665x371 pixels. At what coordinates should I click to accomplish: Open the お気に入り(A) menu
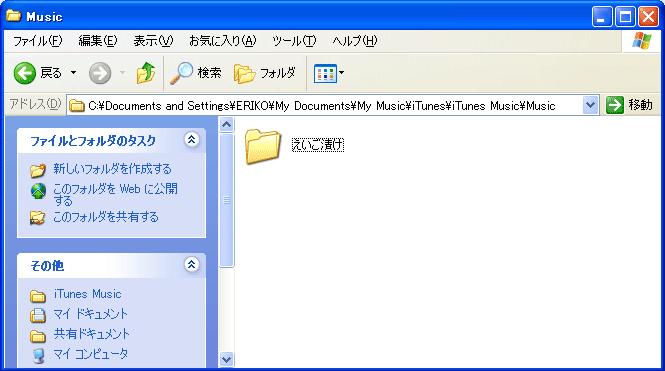coord(223,41)
